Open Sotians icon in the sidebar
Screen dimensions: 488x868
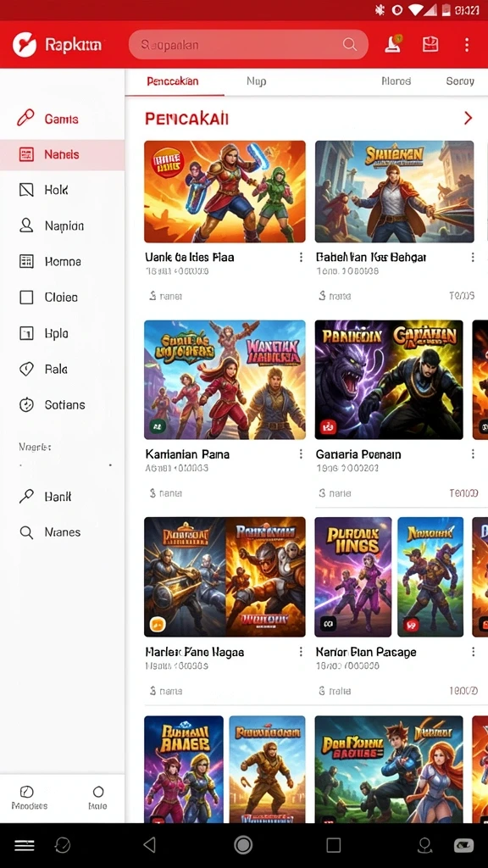(x=26, y=404)
